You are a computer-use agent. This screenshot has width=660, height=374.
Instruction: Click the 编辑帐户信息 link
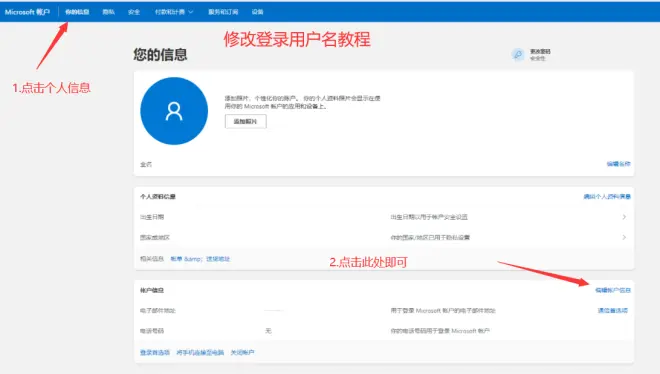[x=613, y=290]
